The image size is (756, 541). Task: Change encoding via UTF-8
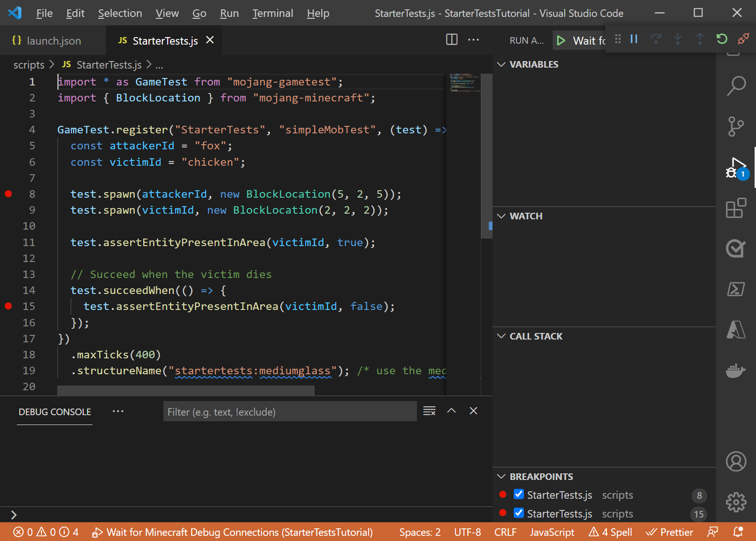(x=467, y=532)
